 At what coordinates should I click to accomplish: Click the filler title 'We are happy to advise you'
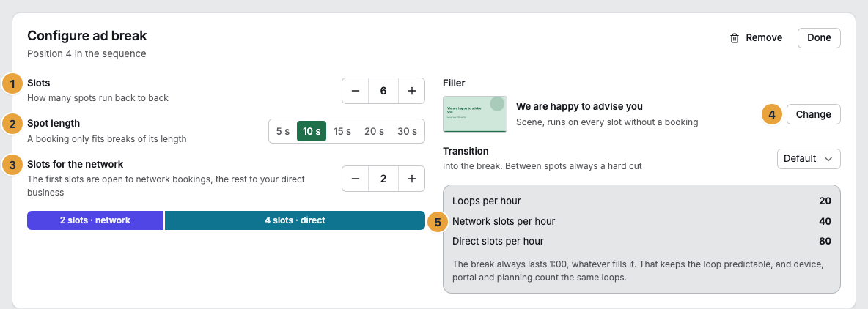coord(579,106)
